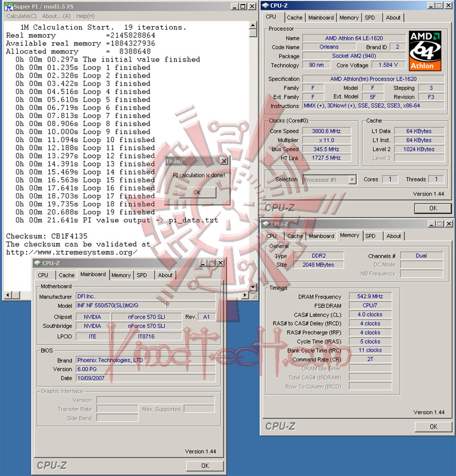Viewport: 456px width, 476px height.
Task: Select About tab in the Mainboard CPU-Z window
Action: click(165, 275)
